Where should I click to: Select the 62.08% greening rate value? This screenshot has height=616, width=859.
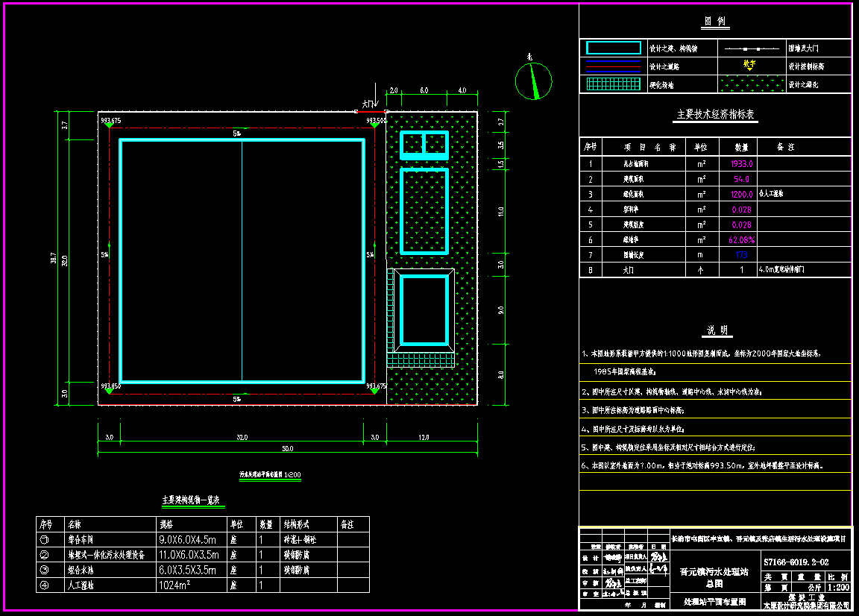tap(741, 240)
